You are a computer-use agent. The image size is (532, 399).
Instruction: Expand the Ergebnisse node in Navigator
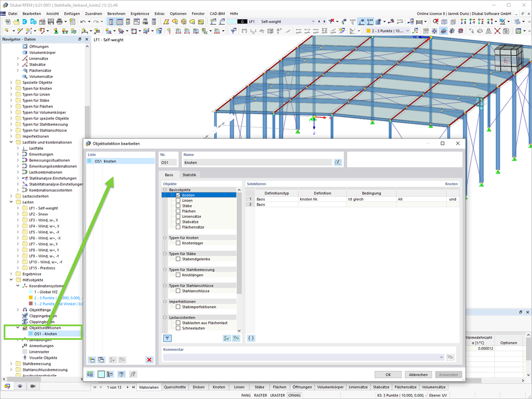[x=11, y=274]
